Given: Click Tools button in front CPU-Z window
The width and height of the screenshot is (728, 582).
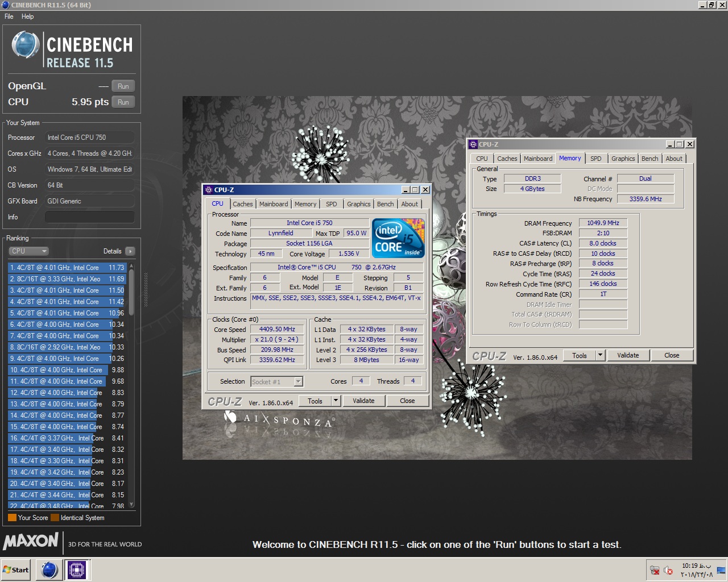Looking at the screenshot, I should click(x=315, y=401).
